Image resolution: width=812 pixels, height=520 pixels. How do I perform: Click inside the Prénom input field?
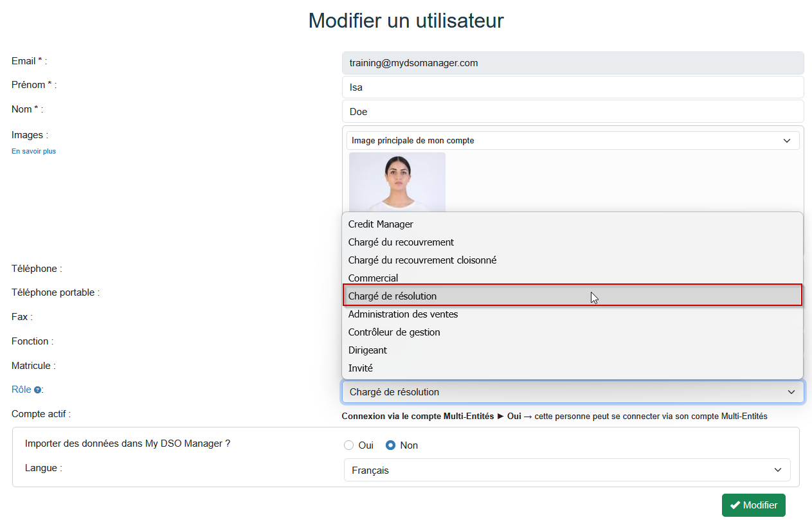tap(572, 87)
